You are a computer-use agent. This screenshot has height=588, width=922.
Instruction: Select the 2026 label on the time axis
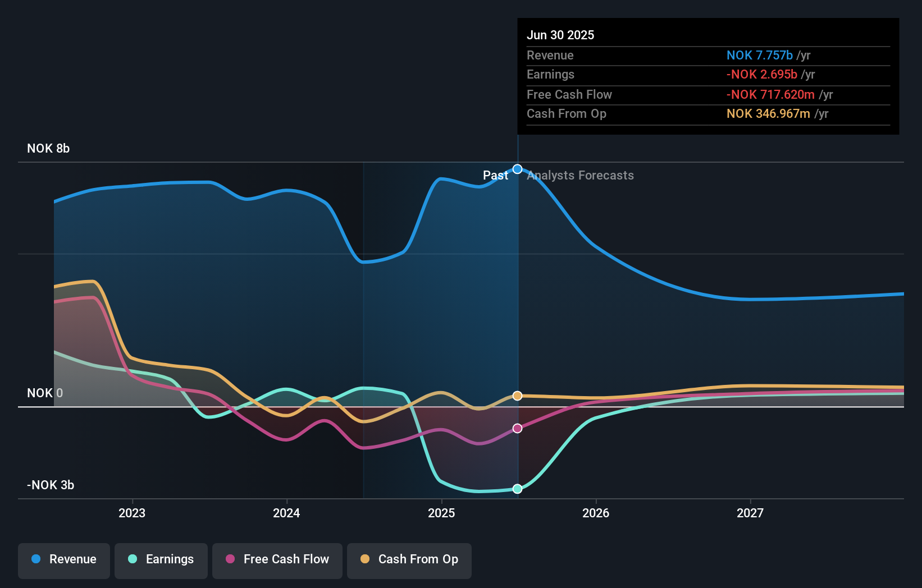pyautogui.click(x=596, y=513)
